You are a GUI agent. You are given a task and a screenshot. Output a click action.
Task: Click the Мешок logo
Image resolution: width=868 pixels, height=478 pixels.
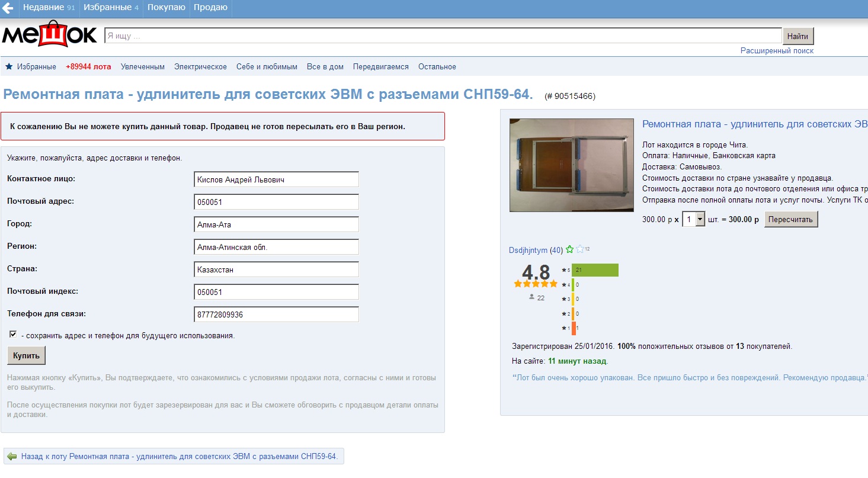click(x=50, y=35)
